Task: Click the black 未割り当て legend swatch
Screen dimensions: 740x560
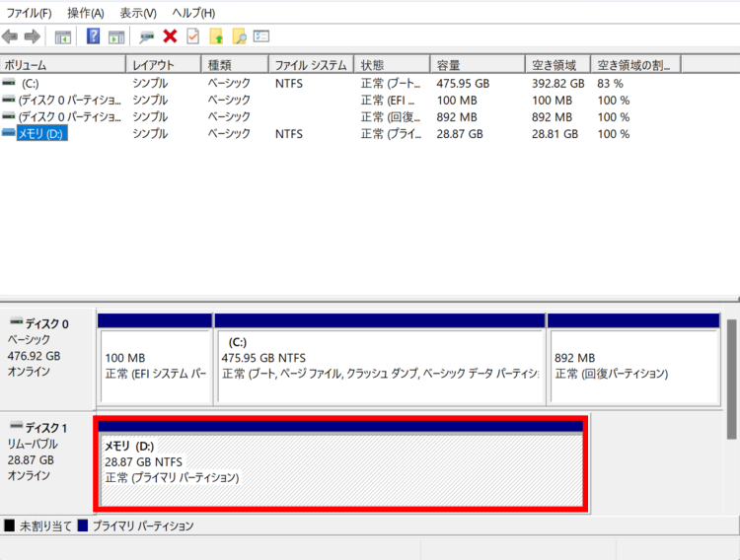Action: (9, 525)
